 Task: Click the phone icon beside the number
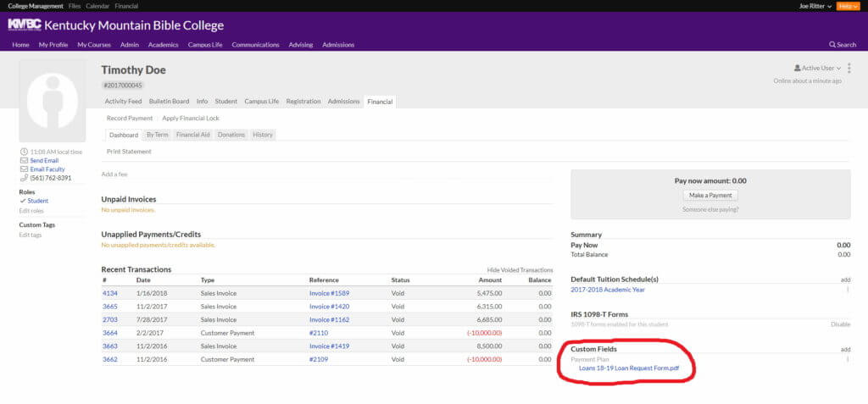[x=24, y=178]
